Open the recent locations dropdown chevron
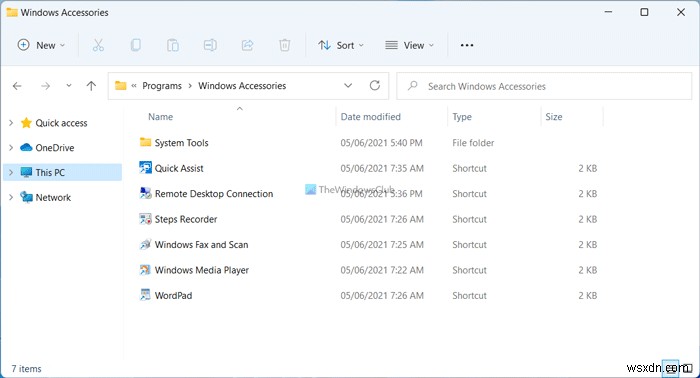The image size is (700, 378). [x=69, y=85]
